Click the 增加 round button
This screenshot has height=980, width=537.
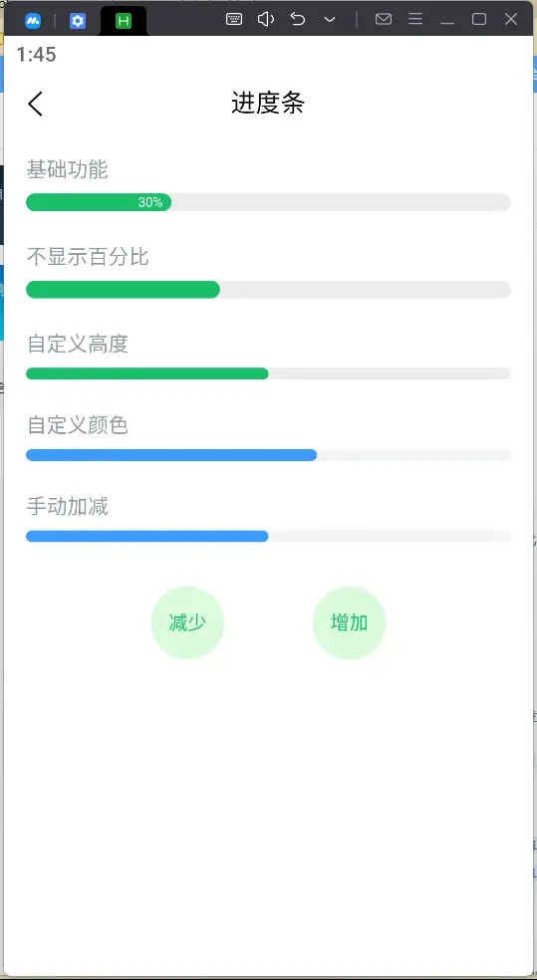pyautogui.click(x=350, y=622)
